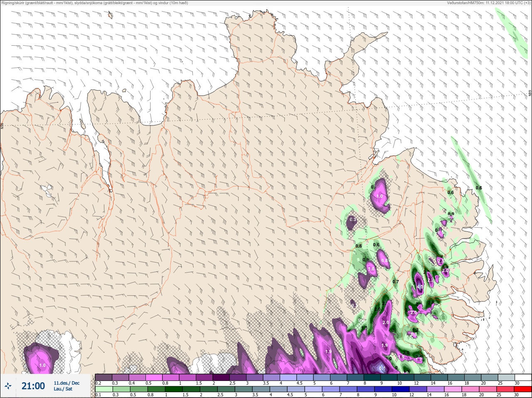Click the 4.5 precipitation value on the map
The width and height of the screenshot is (532, 398).
pos(420,287)
